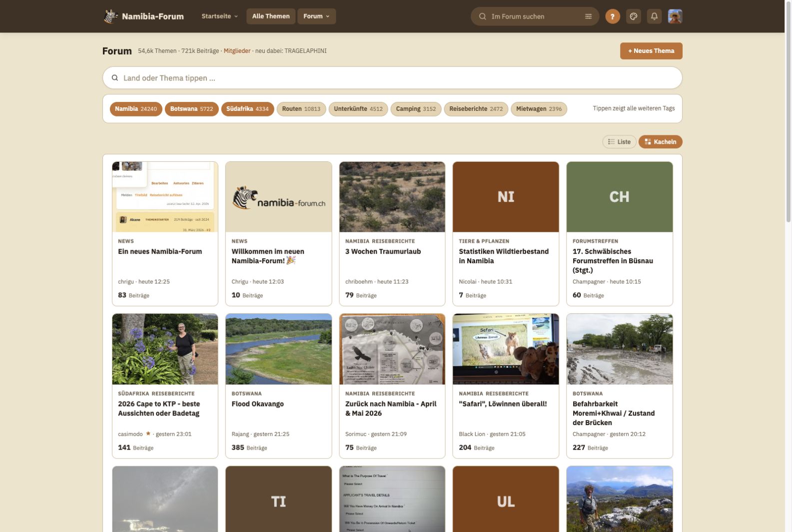The width and height of the screenshot is (792, 532).
Task: Select the Reiseberichte tag chip
Action: pos(476,109)
